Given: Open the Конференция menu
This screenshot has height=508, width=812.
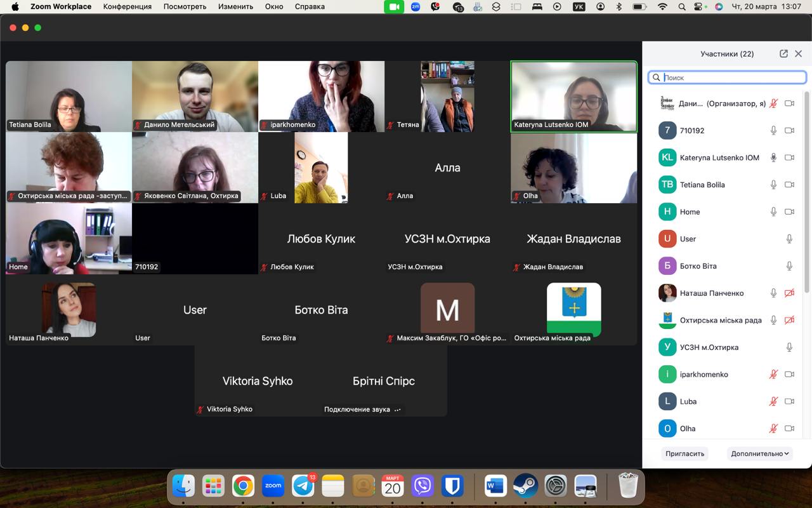Looking at the screenshot, I should (x=128, y=6).
